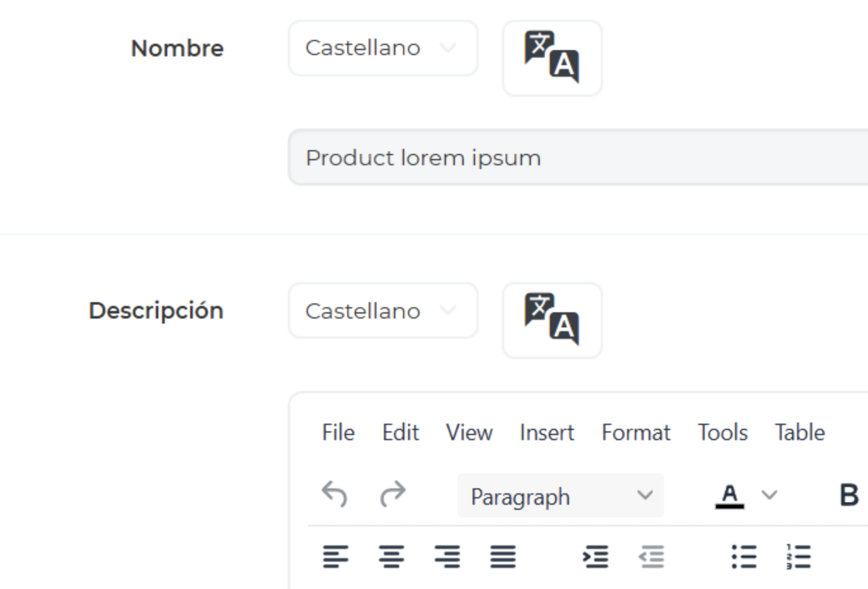Click the translate icon next to Nombre

[552, 58]
